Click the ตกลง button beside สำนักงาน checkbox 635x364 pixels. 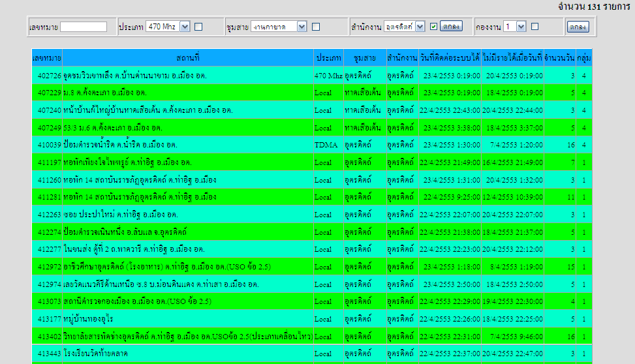point(451,26)
